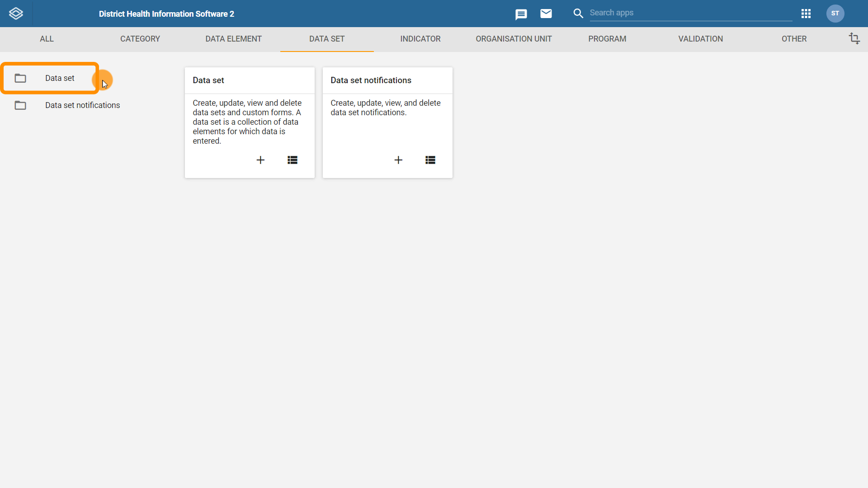Switch to the DATA ELEMENT tab
This screenshot has width=868, height=488.
pyautogui.click(x=233, y=39)
